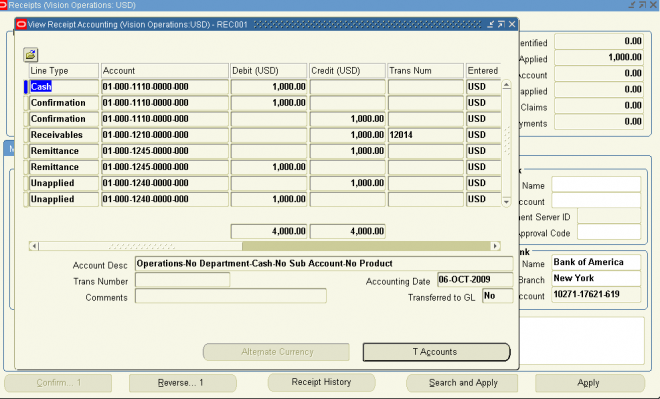The width and height of the screenshot is (660, 399).
Task: Select the Receivables line type cell
Action: pos(63,135)
